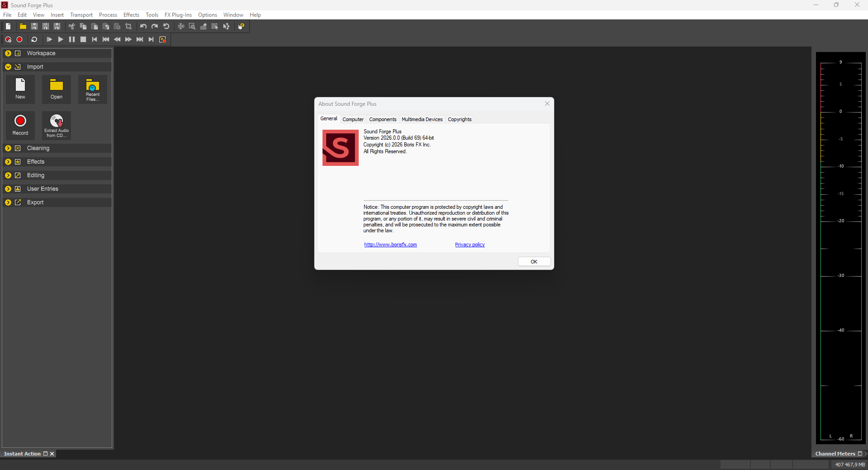Close the Instant Action panel with its X
This screenshot has width=868, height=470.
point(52,454)
